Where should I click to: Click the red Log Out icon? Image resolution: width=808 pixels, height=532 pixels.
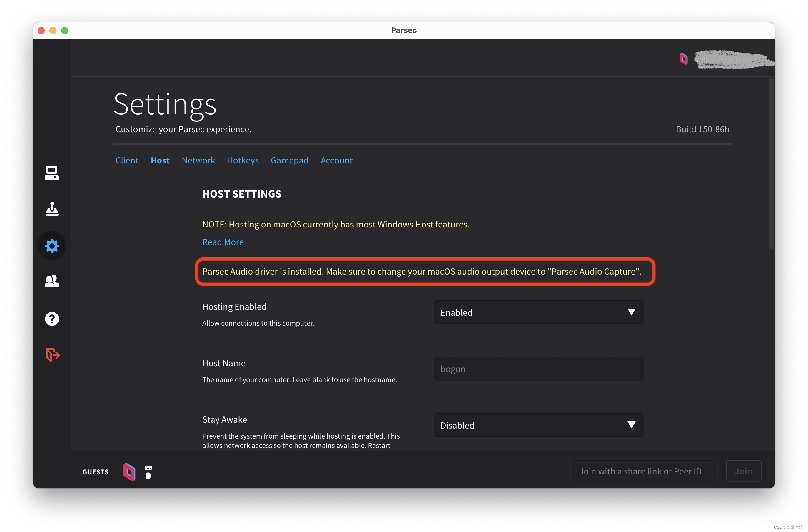[52, 355]
